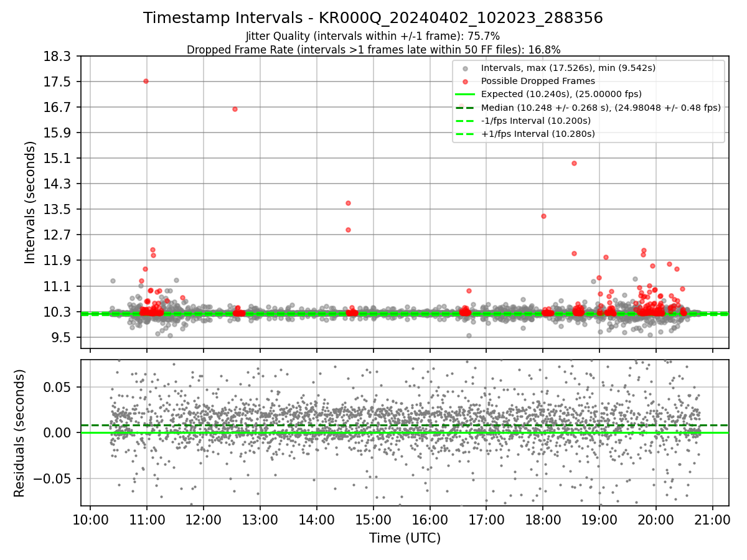Click the red outlier point near 16.7 seconds
Screen dimensions: 747x560
[235, 109]
